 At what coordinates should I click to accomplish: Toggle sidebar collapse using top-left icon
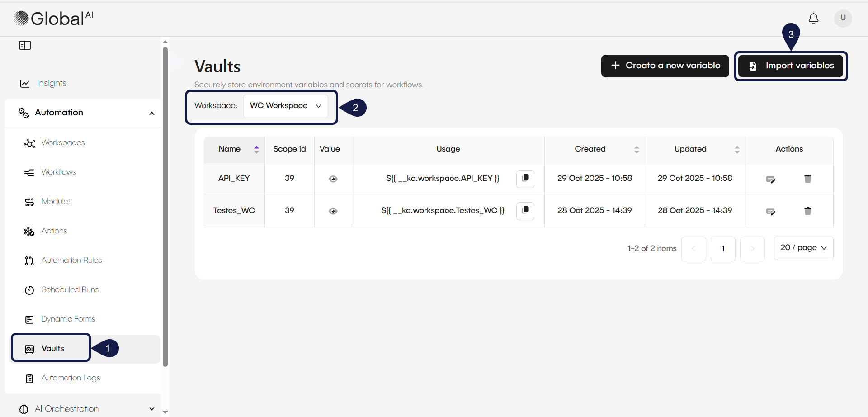[x=25, y=45]
